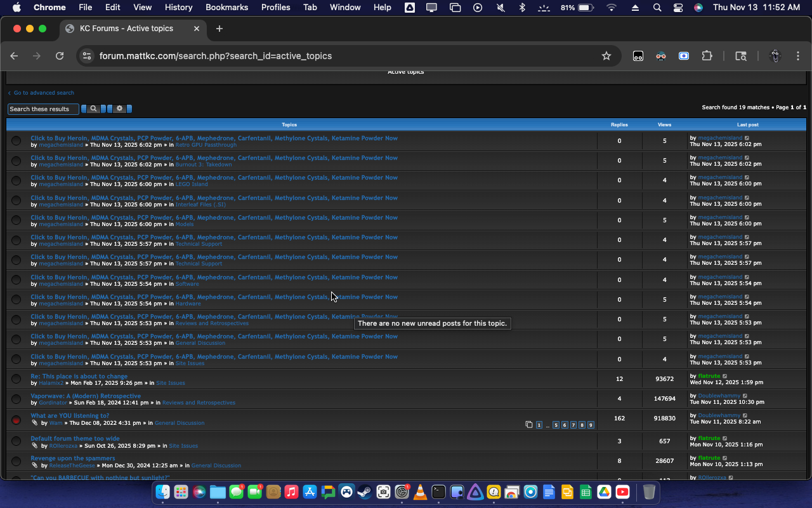Click the paperclip on 'Default forum theme too wide'

pos(36,445)
